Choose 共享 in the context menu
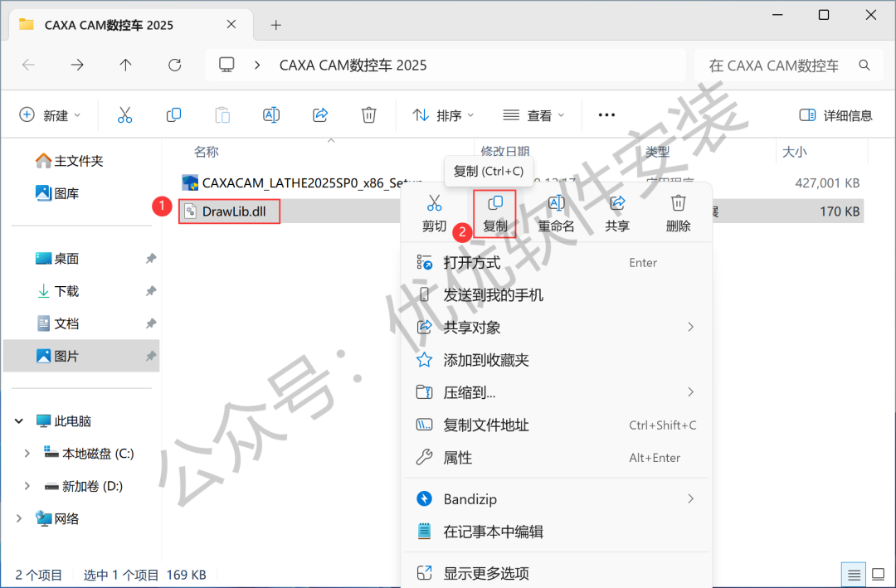This screenshot has width=896, height=588. click(617, 214)
